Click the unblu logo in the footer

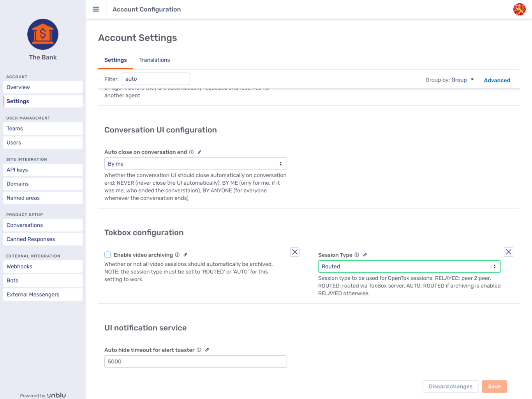tap(56, 395)
